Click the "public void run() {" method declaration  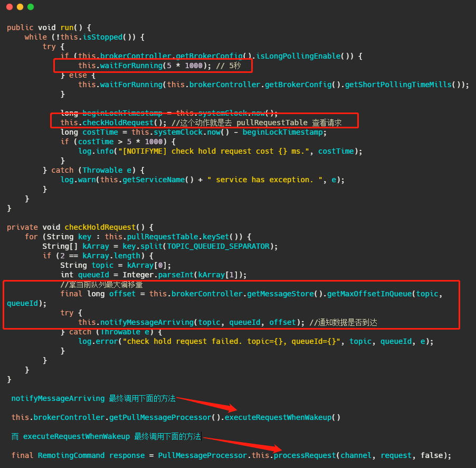[x=49, y=27]
